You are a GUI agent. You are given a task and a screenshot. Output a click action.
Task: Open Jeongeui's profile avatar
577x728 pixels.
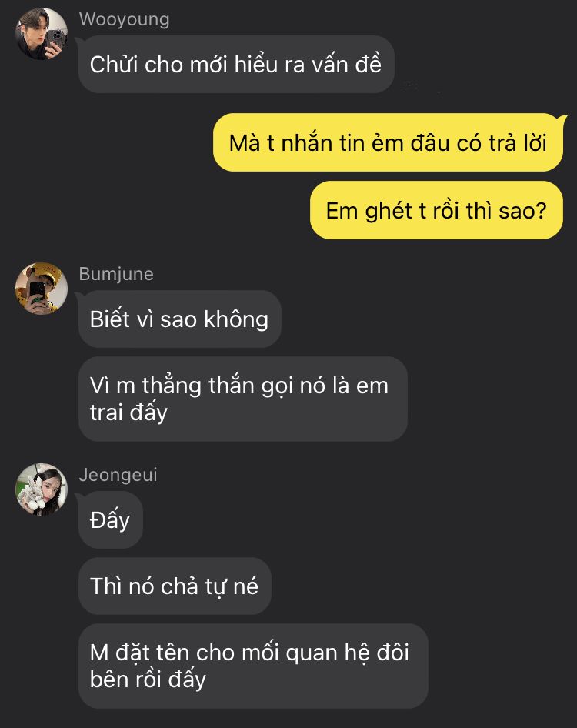point(42,489)
